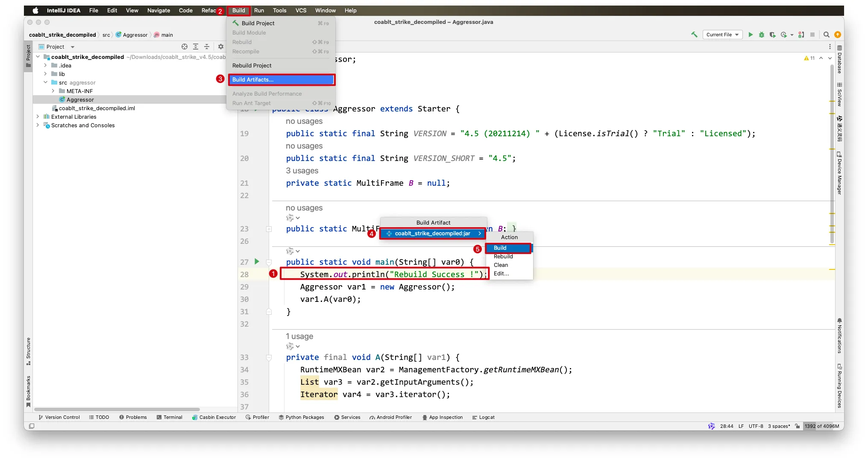This screenshot has width=868, height=462.
Task: Click the memory indicator in status bar
Action: coord(822,426)
